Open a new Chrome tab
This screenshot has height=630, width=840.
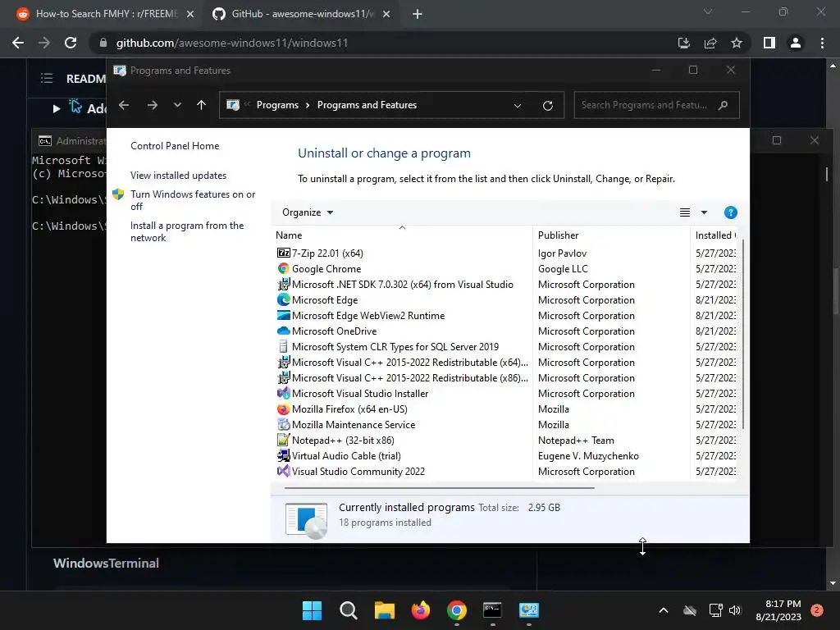point(418,15)
